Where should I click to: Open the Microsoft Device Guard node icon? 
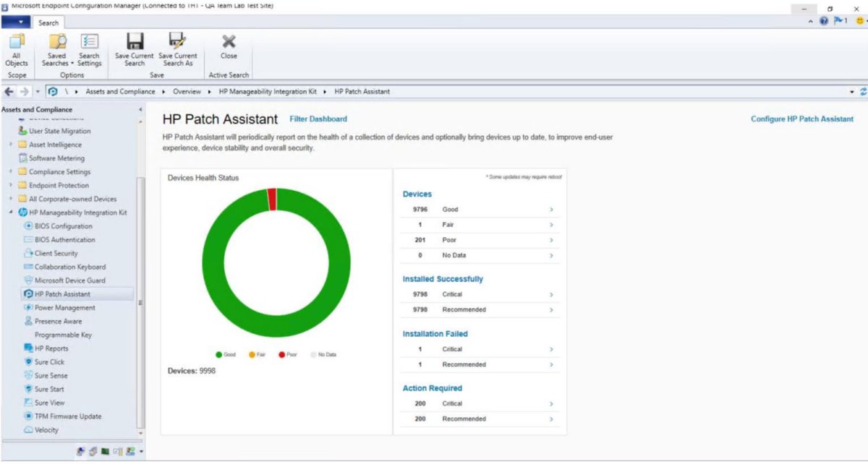(x=29, y=280)
